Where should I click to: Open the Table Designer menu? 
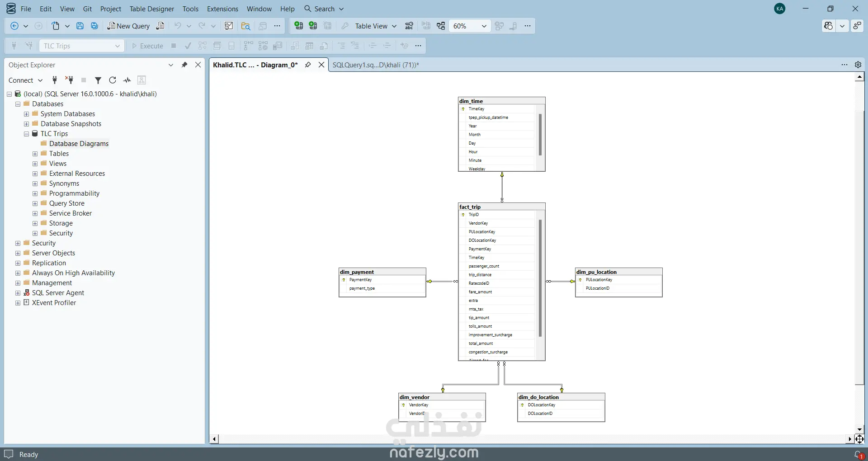(x=151, y=9)
